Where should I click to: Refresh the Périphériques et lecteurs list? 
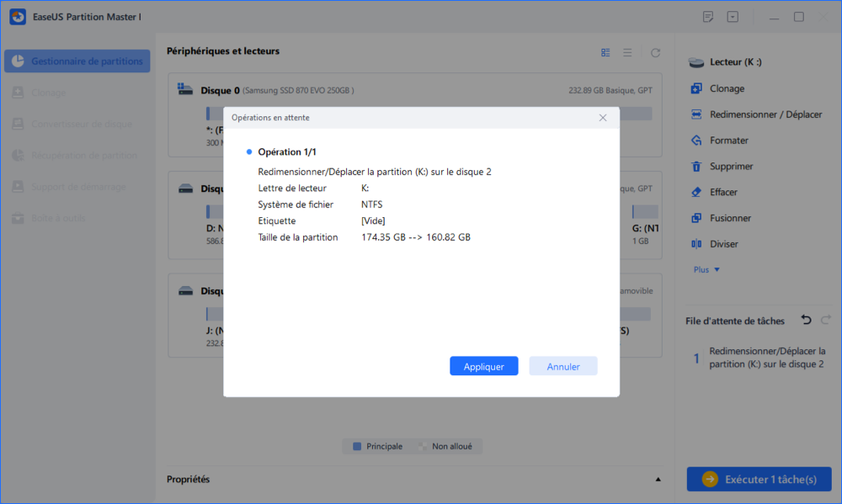click(656, 52)
